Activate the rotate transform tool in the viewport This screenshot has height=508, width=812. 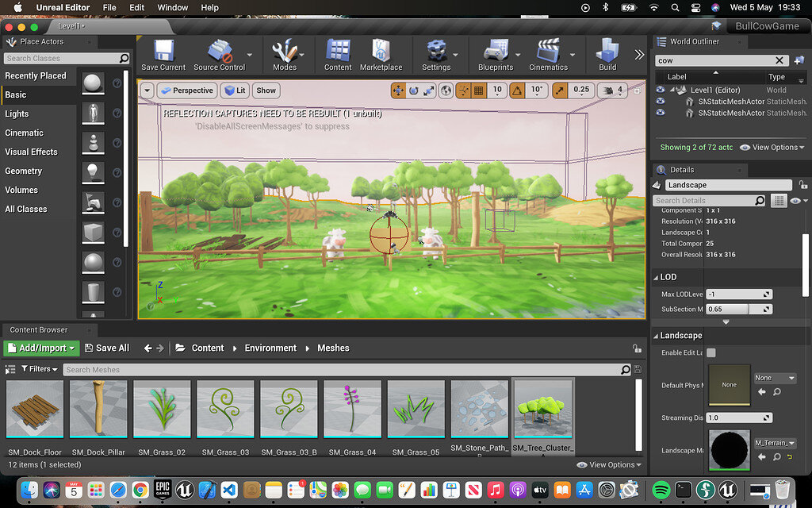(412, 90)
